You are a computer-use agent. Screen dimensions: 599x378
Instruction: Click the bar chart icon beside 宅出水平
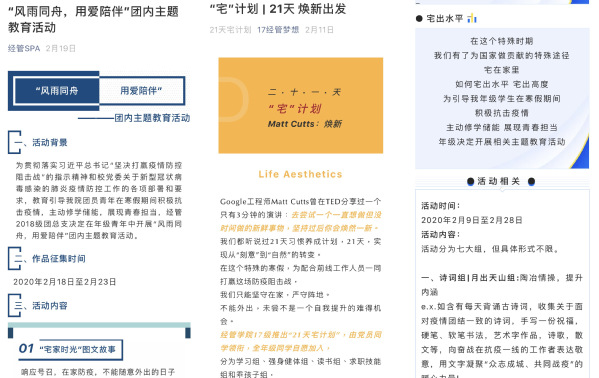(472, 18)
